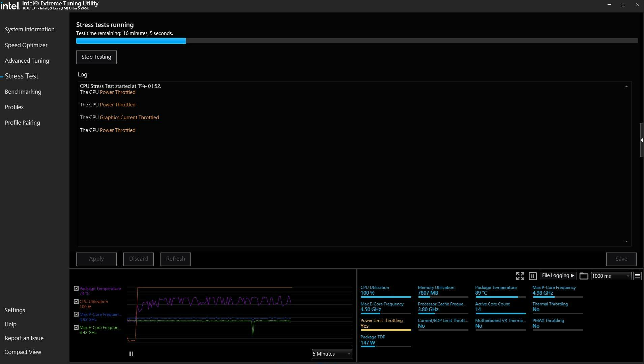The width and height of the screenshot is (644, 364).
Task: Collapse the right side panel arrow
Action: point(641,140)
